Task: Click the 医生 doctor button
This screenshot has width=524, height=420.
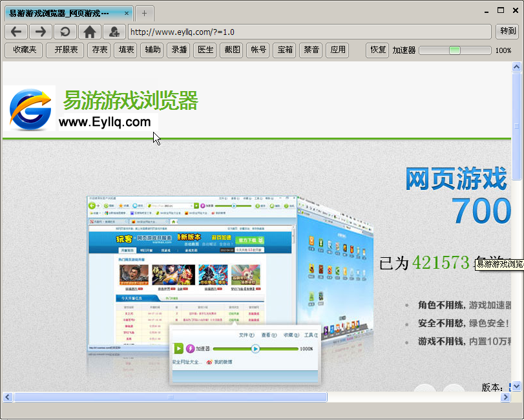Action: click(x=205, y=50)
